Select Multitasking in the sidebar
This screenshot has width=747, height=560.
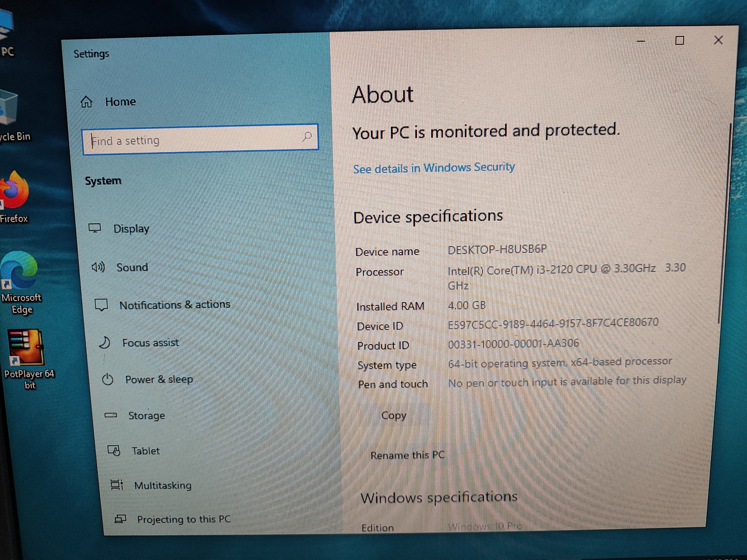click(x=151, y=485)
